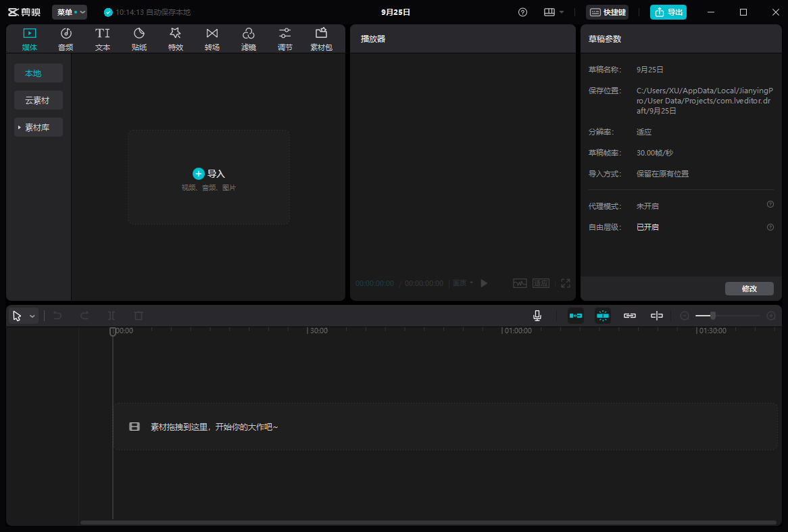Click the zoom in timeline plus icon
Image resolution: width=788 pixels, height=532 pixels.
click(x=771, y=316)
